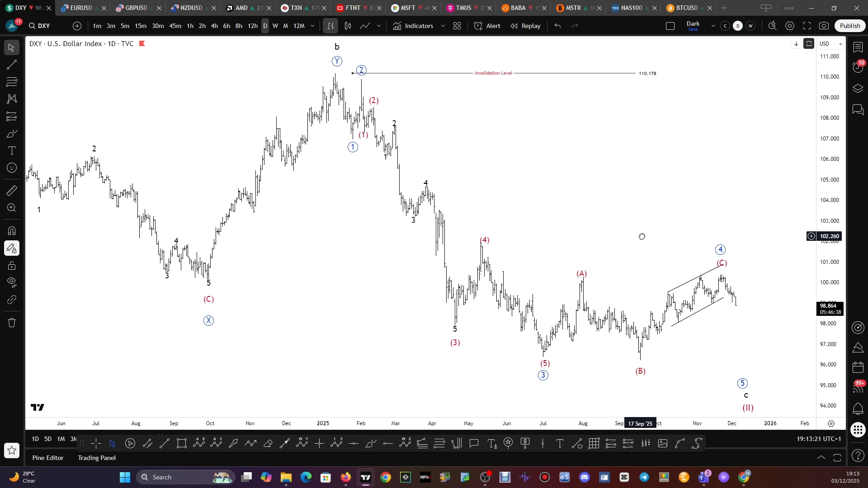
Task: Open the Measure tool in the left toolbar
Action: (12, 190)
